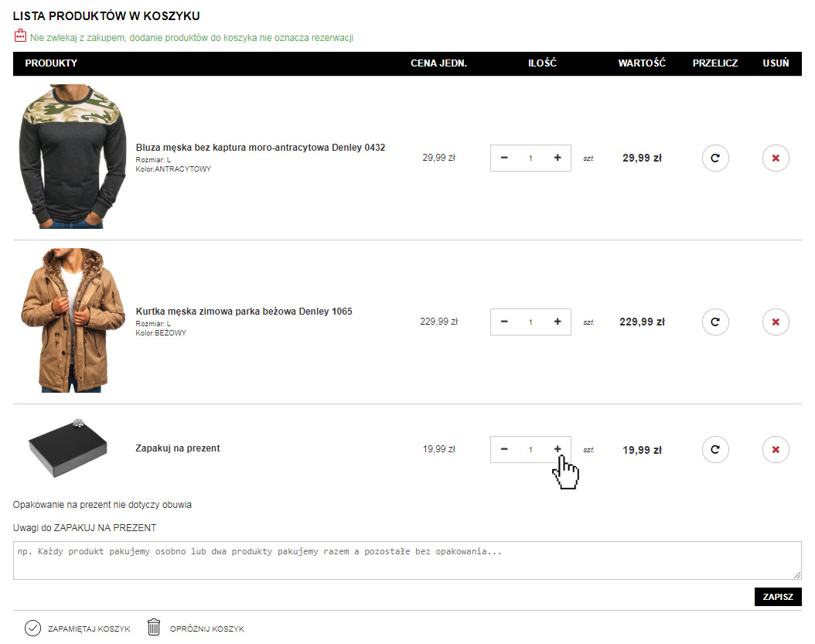
Task: Increase quantity of Bluza męska sweatshirt
Action: [x=558, y=158]
